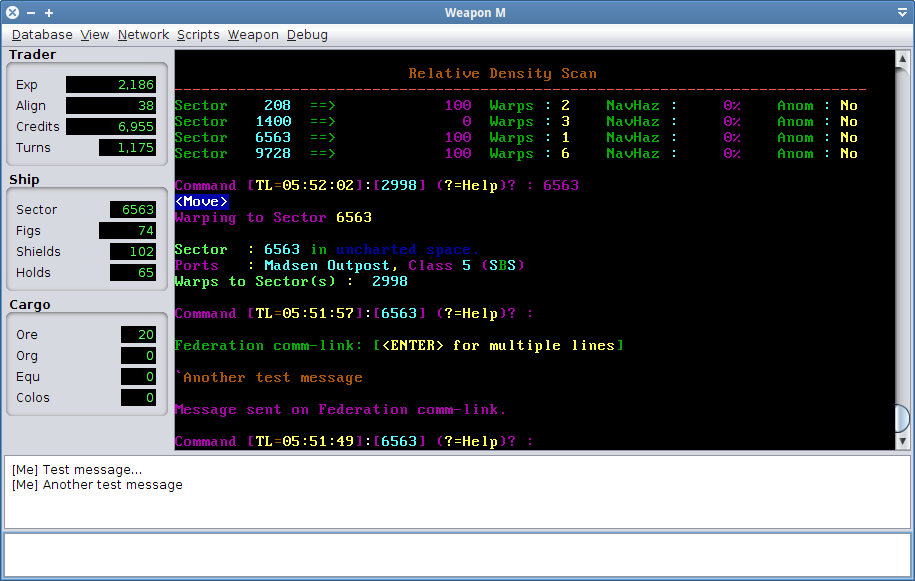Click the highlighted <Move> text in the terminal

[202, 202]
